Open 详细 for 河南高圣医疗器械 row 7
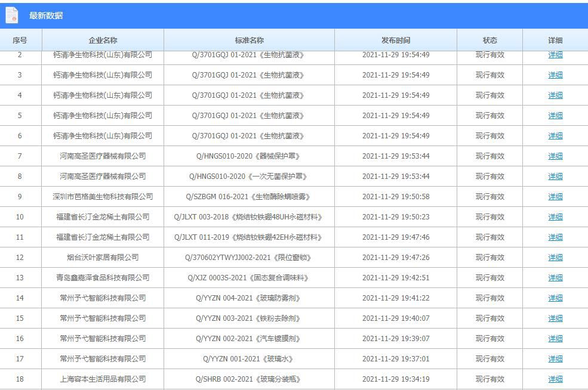 [555, 156]
